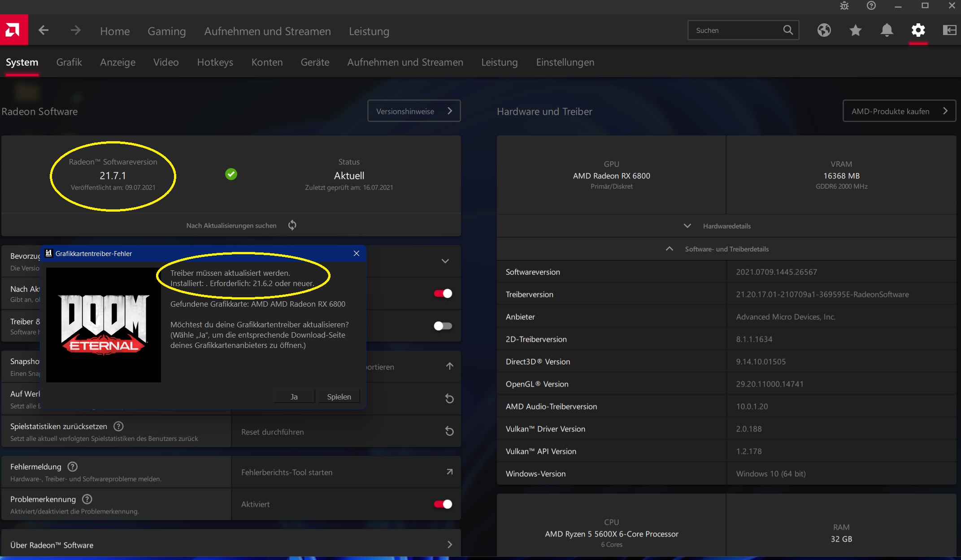Click the 16368 MB VRAM tile
The image size is (961, 560).
point(841,175)
